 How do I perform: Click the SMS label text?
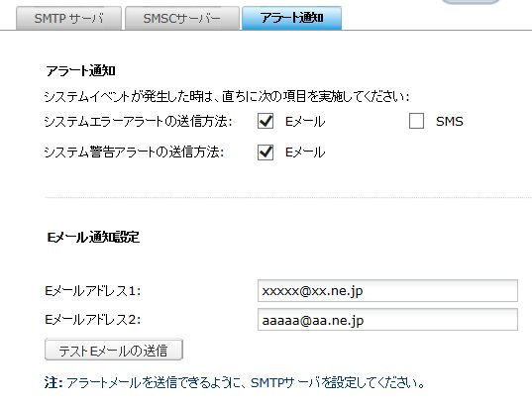point(450,122)
